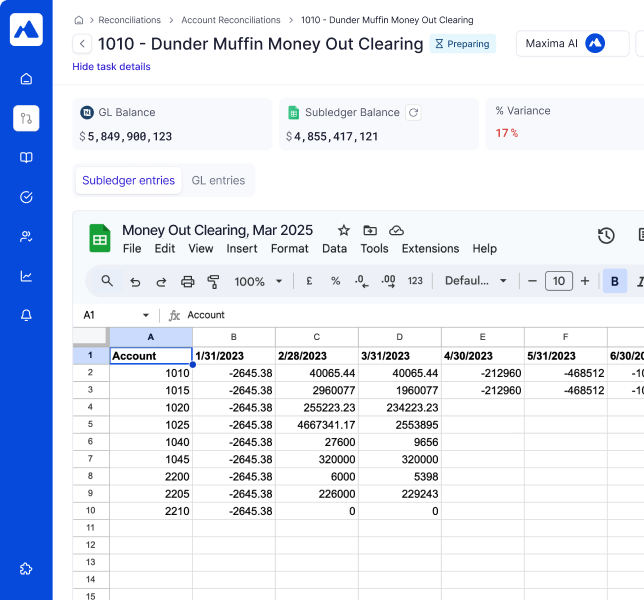Screen dimensions: 644x600
Task: Click the undo toolbar icon
Action: point(135,282)
